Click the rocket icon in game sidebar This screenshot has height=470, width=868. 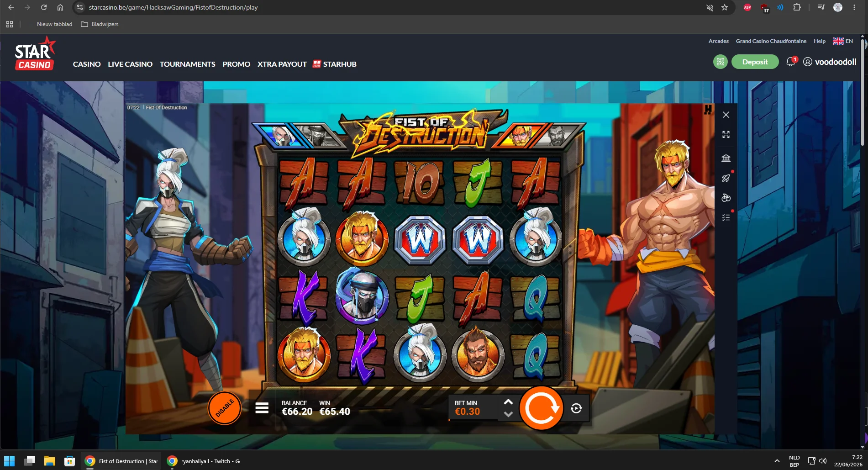(x=726, y=178)
